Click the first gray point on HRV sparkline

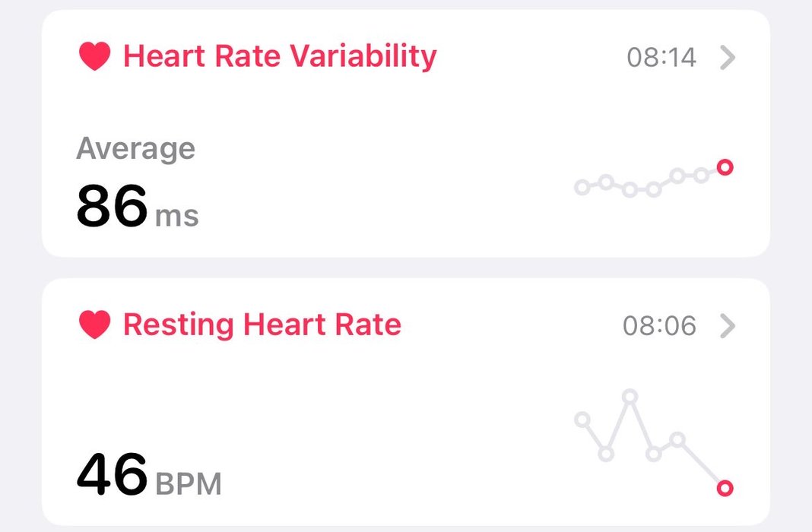(582, 186)
